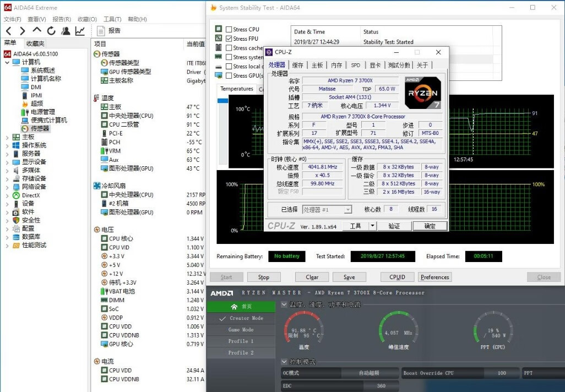Refresh the AIDA64 sensor page
The height and width of the screenshot is (392, 565).
click(x=51, y=31)
